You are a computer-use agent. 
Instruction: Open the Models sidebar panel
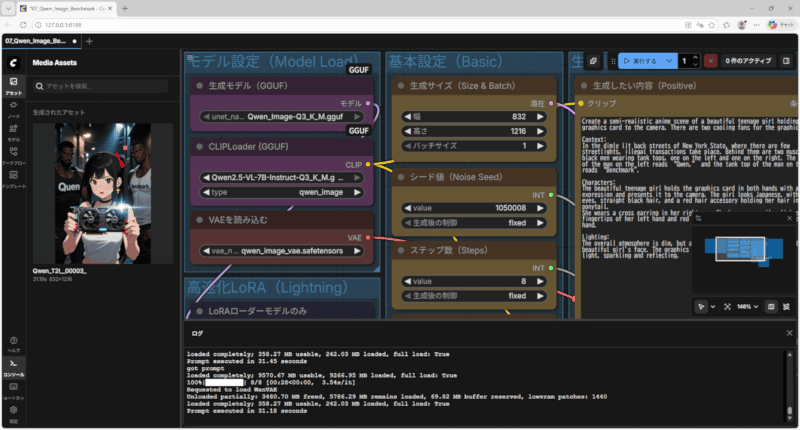pos(13,132)
